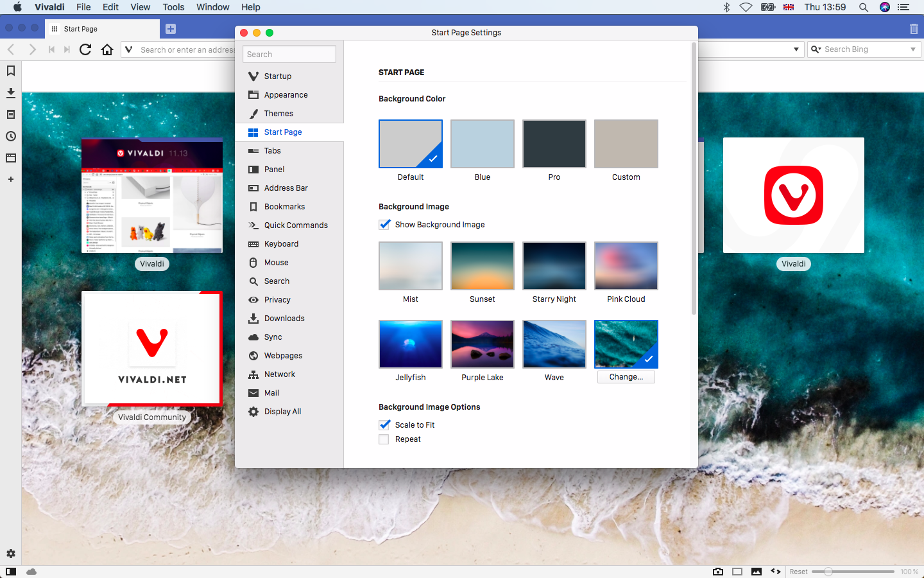Go to the Home page icon
The width and height of the screenshot is (924, 578).
(107, 49)
